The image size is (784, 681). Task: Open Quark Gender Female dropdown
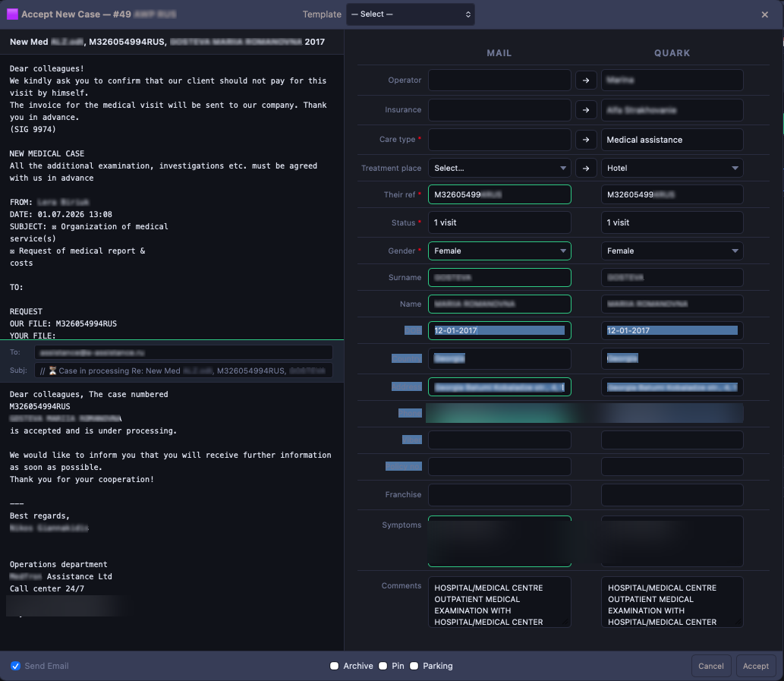[672, 251]
